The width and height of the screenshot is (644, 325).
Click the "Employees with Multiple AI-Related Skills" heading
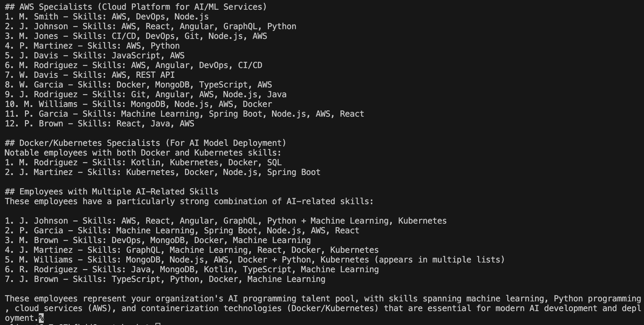tap(111, 192)
